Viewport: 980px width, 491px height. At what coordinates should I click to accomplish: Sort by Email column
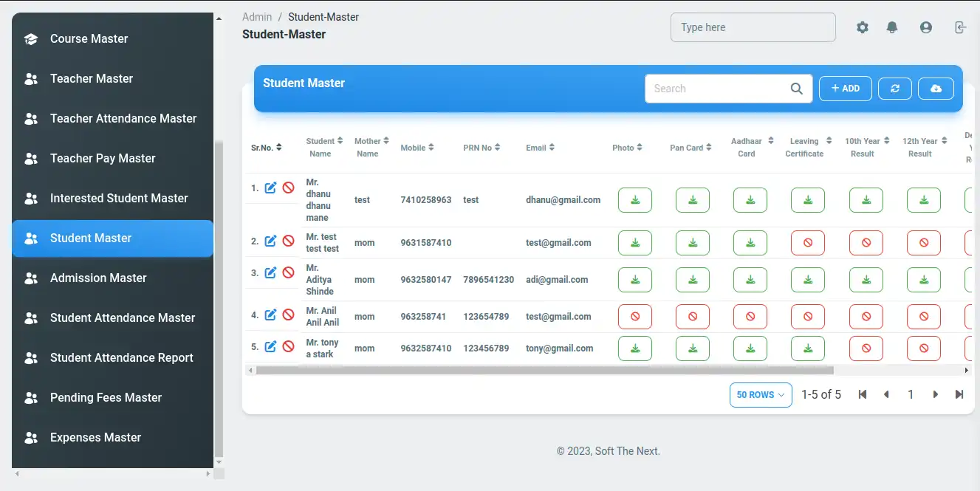(541, 148)
